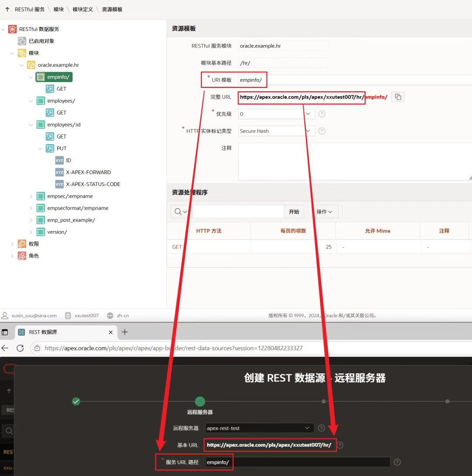Viewport: 472px width, 476px height.
Task: Click the zh-cn language globe icon
Action: click(x=110, y=316)
